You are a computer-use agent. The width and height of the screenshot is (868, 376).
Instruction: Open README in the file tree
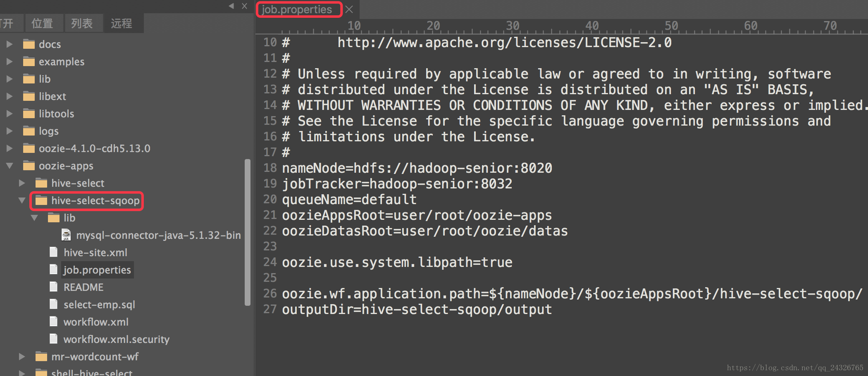pos(83,287)
